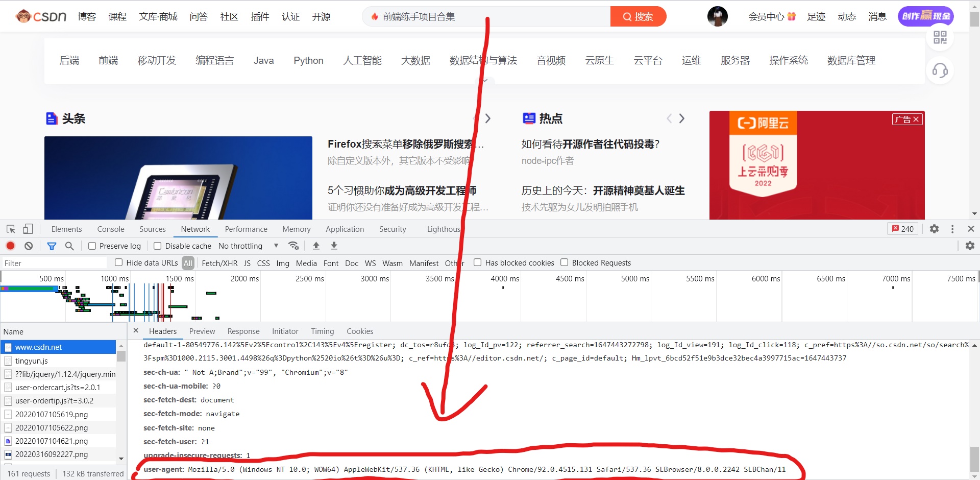Click the orange search button
The width and height of the screenshot is (980, 480).
(638, 16)
